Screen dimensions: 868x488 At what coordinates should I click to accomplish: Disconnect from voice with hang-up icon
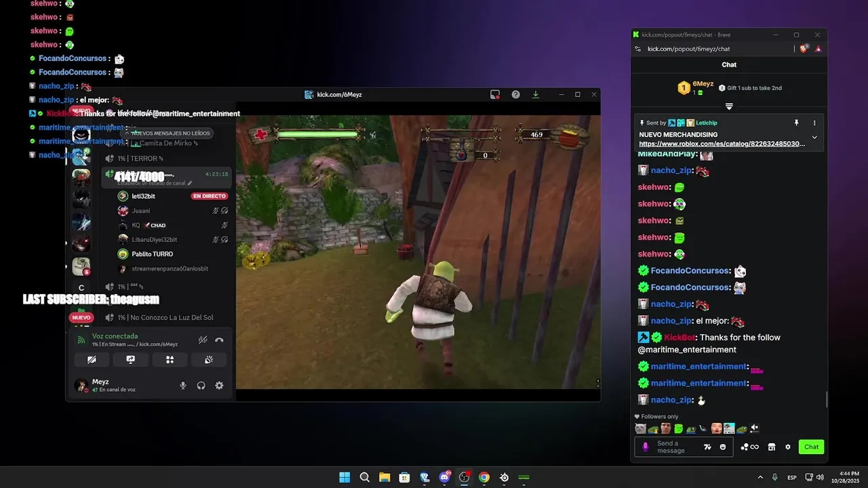coord(219,340)
